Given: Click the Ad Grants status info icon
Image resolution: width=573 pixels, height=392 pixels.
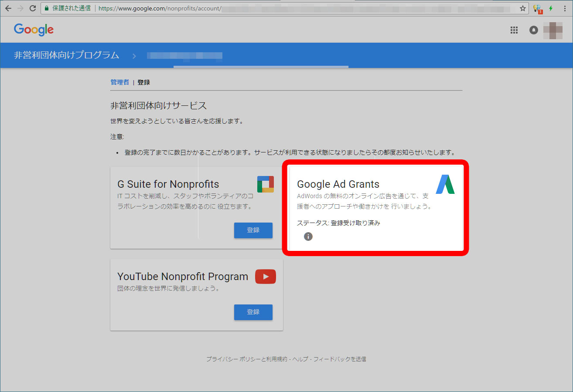Looking at the screenshot, I should coord(308,237).
